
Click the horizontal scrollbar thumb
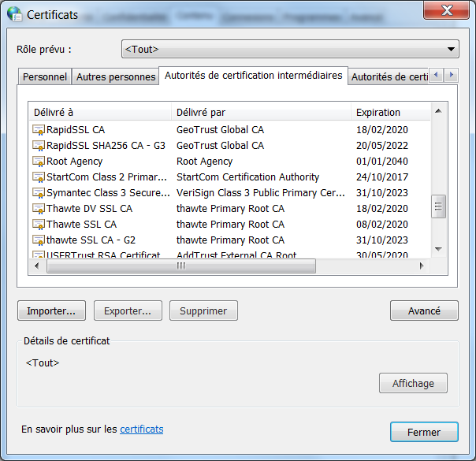pyautogui.click(x=181, y=266)
